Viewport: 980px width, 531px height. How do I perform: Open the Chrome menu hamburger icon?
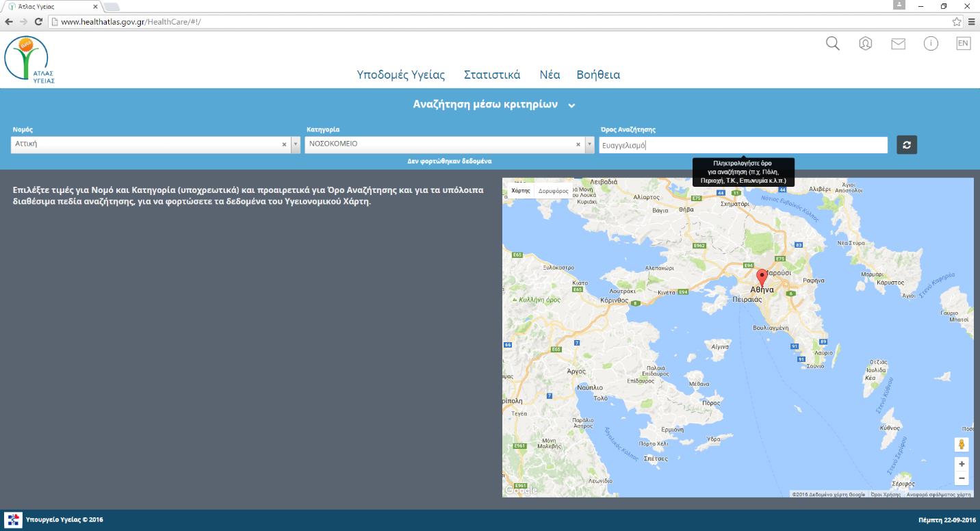click(972, 22)
